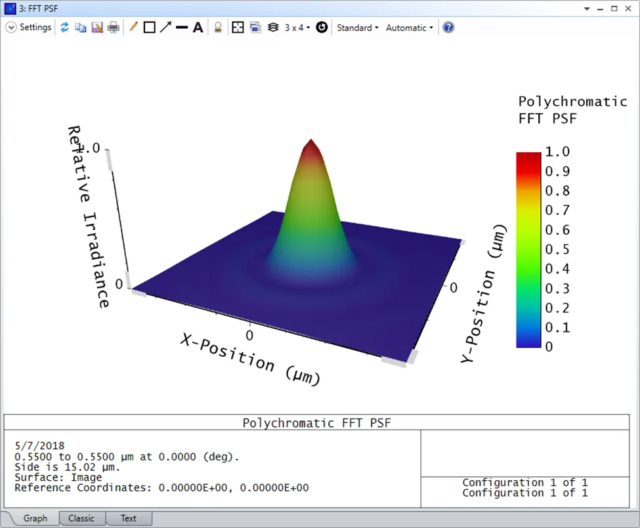Open the Automatic dropdown menu
The height and width of the screenshot is (528, 640).
click(x=409, y=28)
